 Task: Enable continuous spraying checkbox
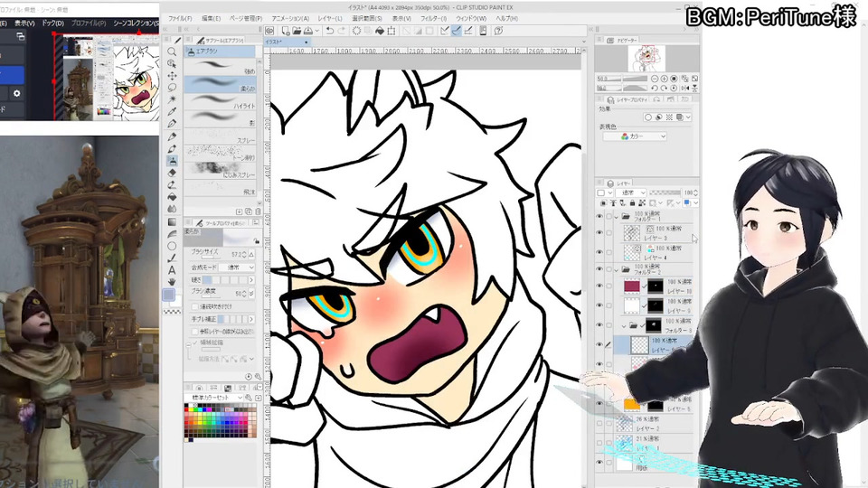click(194, 306)
